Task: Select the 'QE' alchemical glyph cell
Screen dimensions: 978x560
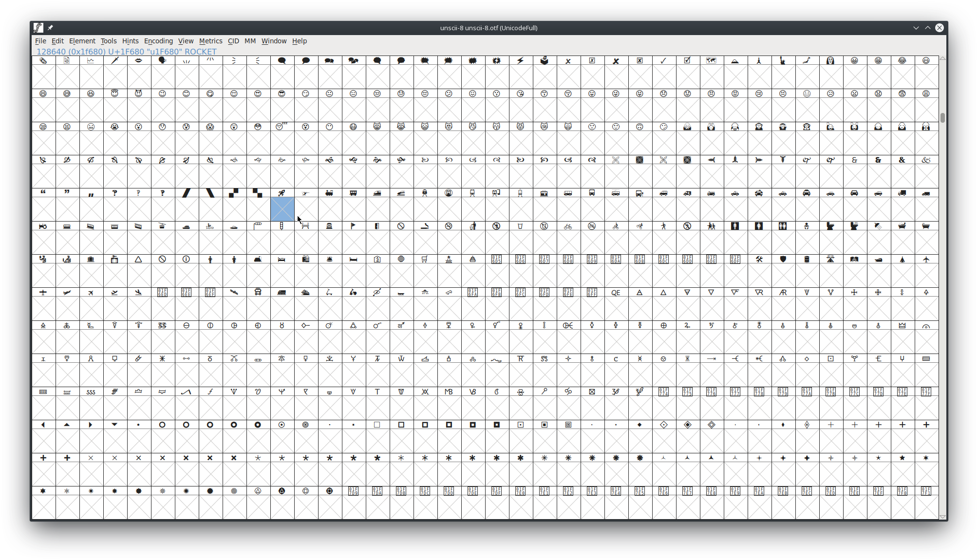Action: coord(616,293)
